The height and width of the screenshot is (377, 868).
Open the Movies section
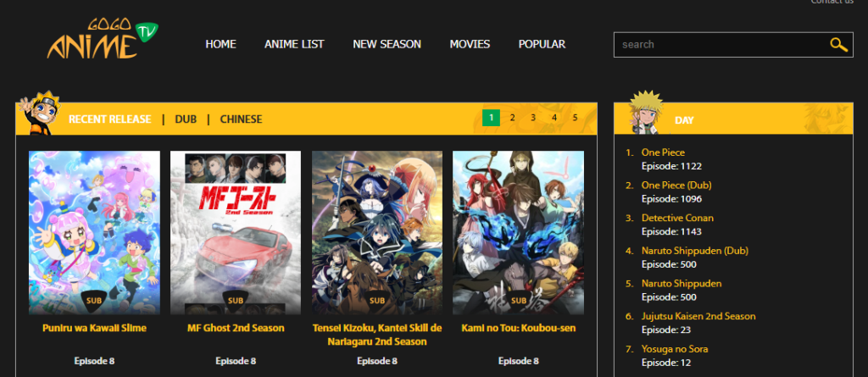tap(470, 44)
